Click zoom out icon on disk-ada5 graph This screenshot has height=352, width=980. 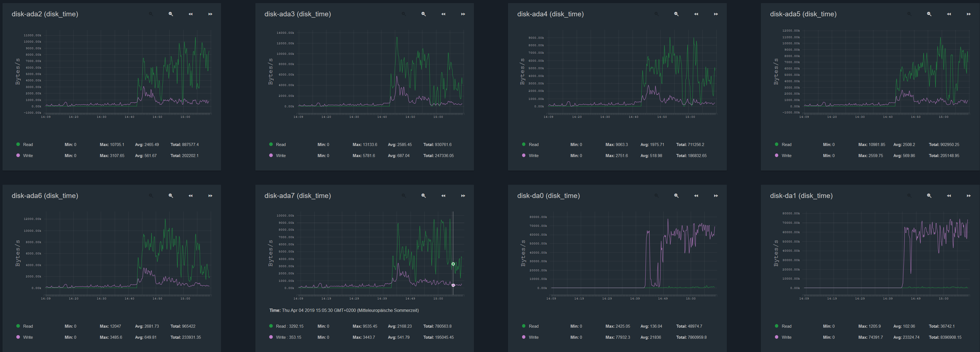click(x=929, y=14)
